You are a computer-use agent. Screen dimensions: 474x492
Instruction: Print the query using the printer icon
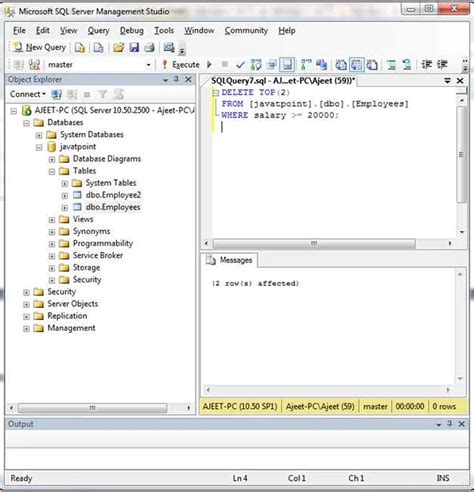149,48
